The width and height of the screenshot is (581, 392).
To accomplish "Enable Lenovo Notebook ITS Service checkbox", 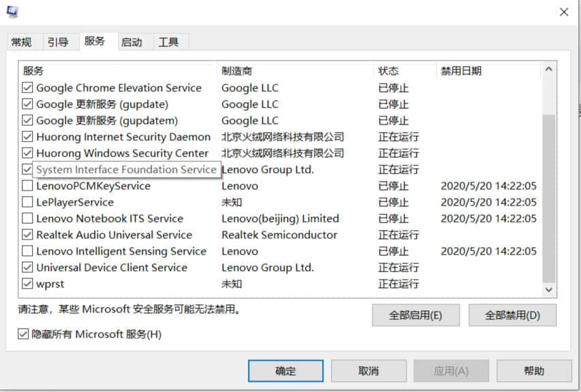I will click(27, 218).
